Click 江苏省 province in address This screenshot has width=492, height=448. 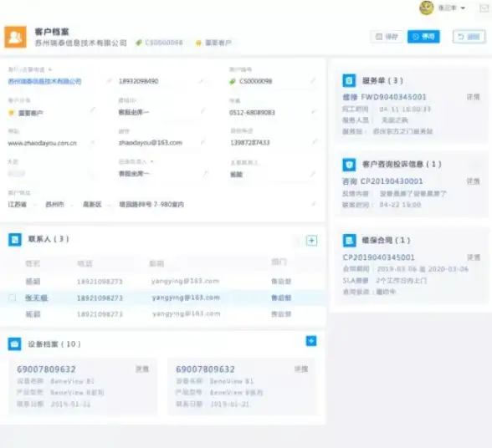click(x=18, y=205)
